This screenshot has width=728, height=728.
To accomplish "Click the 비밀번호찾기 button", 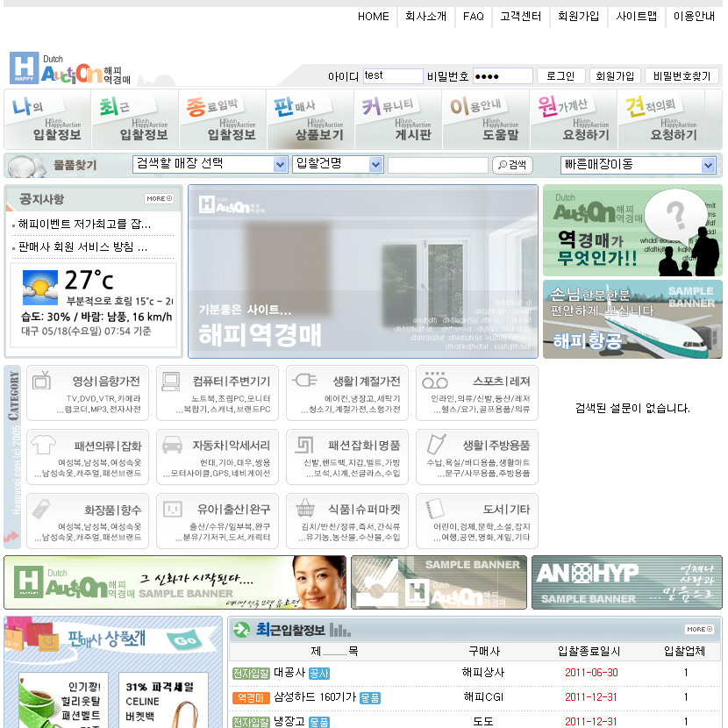I will click(682, 76).
